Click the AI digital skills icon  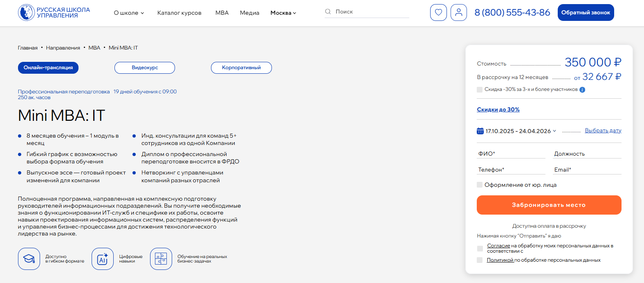pos(103,259)
